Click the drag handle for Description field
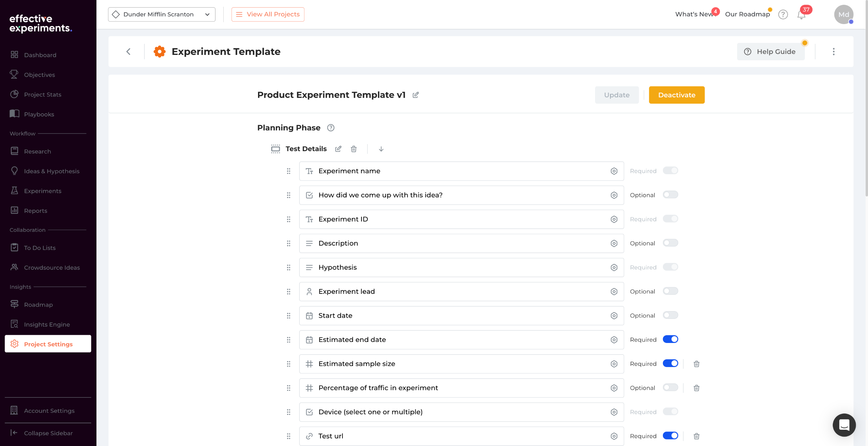Viewport: 868px width, 446px height. (289, 243)
